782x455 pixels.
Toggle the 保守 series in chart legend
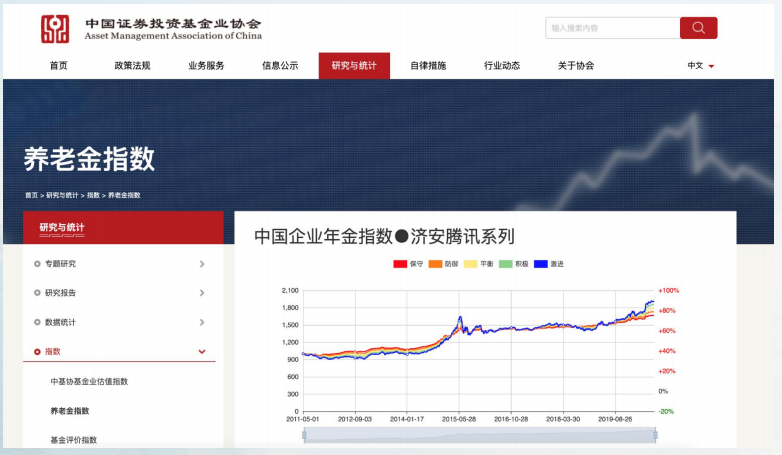click(401, 264)
